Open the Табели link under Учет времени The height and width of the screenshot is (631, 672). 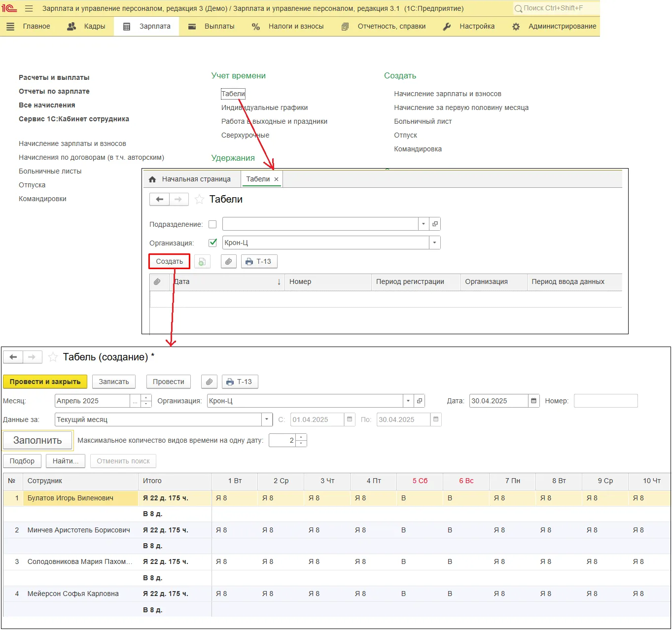tap(233, 94)
